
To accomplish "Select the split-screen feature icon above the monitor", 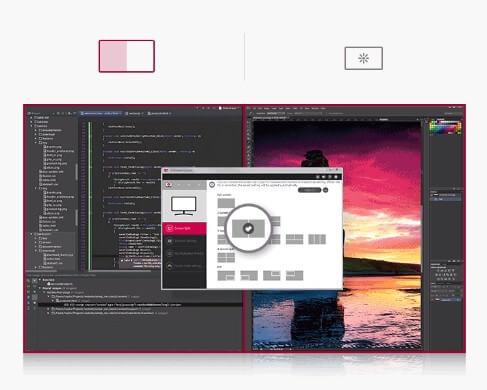I will point(127,56).
